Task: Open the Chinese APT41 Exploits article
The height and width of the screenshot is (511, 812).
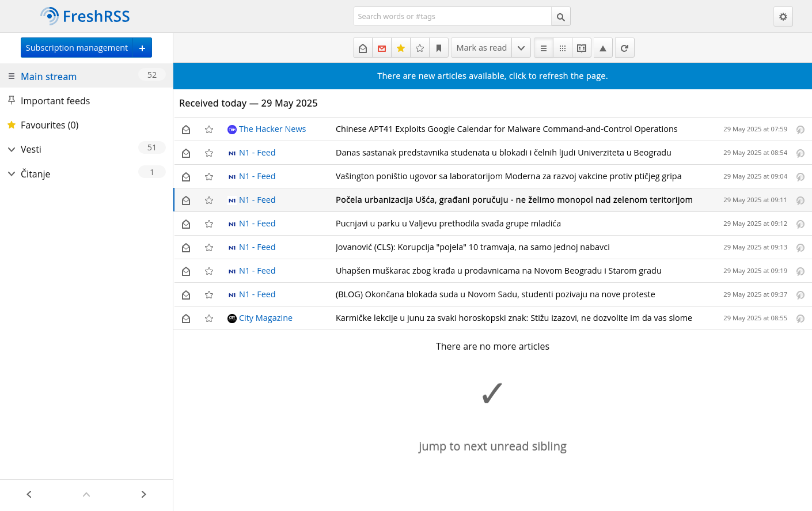Action: point(507,129)
